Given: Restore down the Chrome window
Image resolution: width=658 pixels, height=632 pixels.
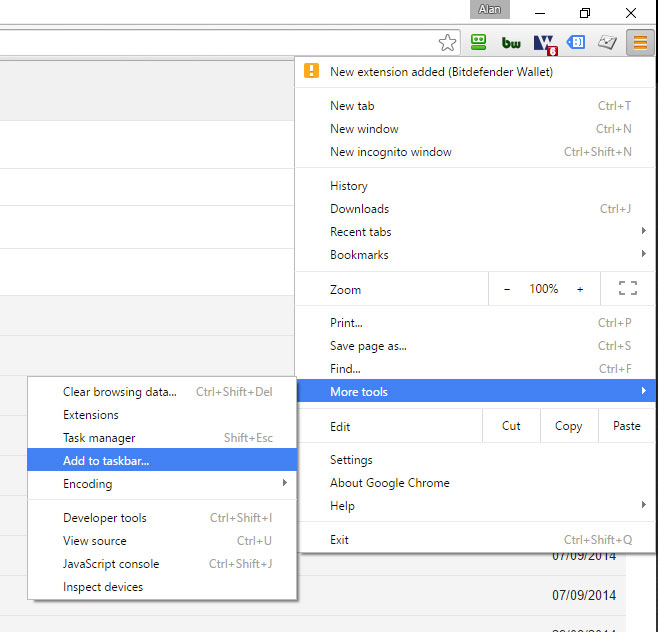Looking at the screenshot, I should (585, 13).
